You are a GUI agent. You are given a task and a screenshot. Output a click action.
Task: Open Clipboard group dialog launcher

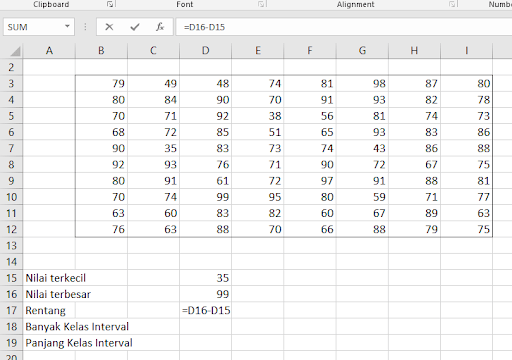(110, 4)
